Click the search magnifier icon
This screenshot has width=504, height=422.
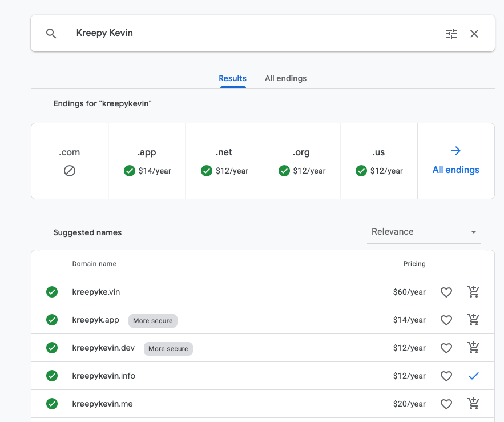click(x=51, y=34)
